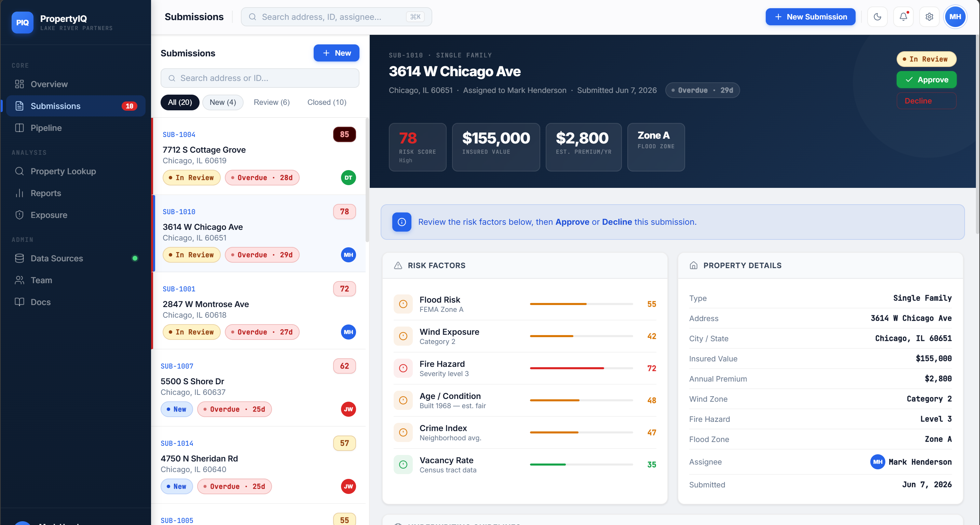
Task: Click the 85 risk score badge
Action: tap(344, 134)
